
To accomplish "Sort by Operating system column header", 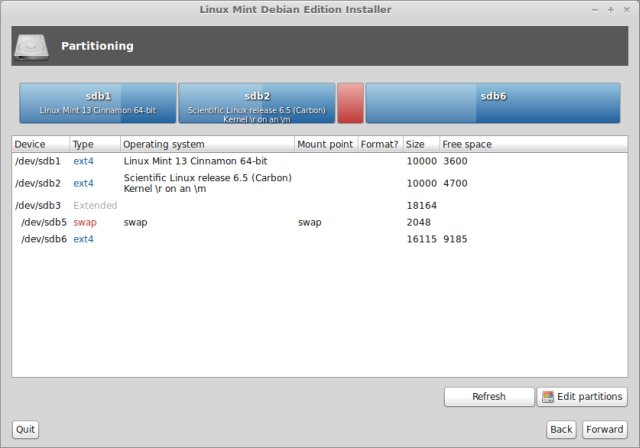I will tap(207, 144).
